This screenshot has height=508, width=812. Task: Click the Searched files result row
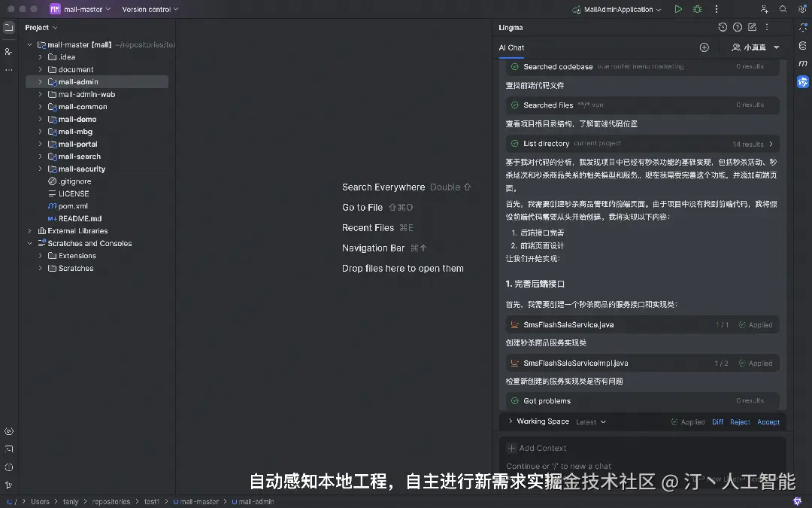642,105
